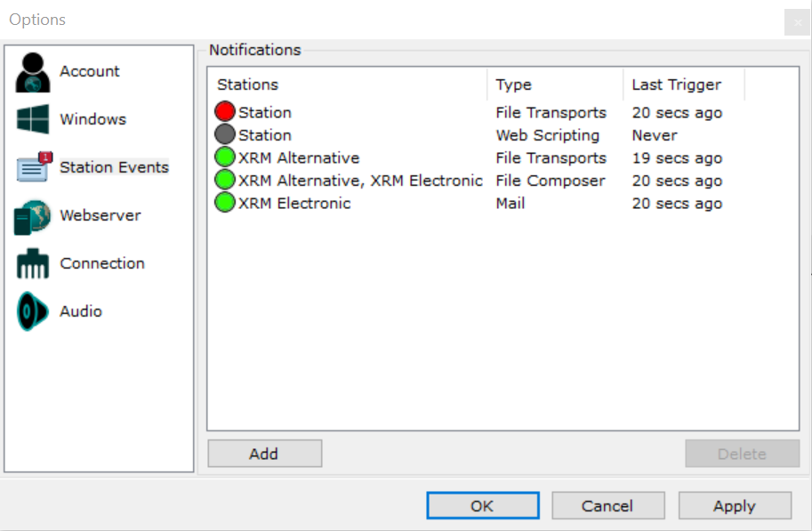
Task: Sort by the Last Trigger column header
Action: tap(683, 85)
